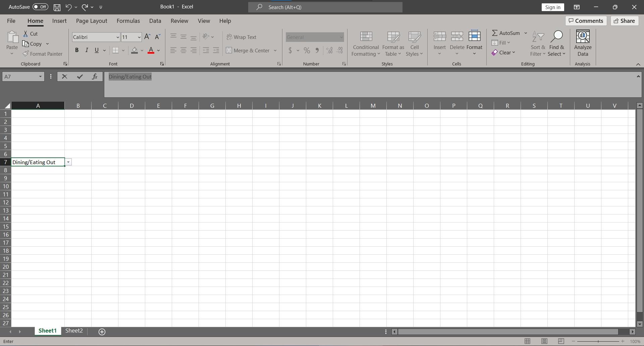The width and height of the screenshot is (644, 346).
Task: Apply the Fill Color bucket
Action: 135,50
